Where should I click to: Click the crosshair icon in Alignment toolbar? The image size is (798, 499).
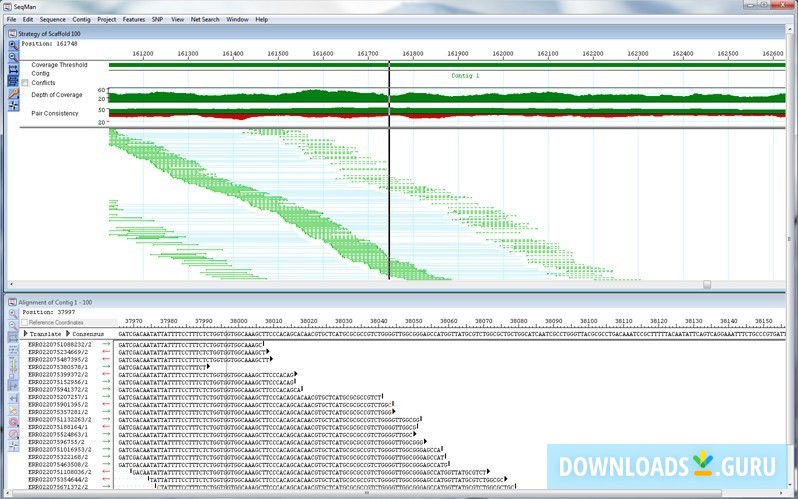coord(13,448)
